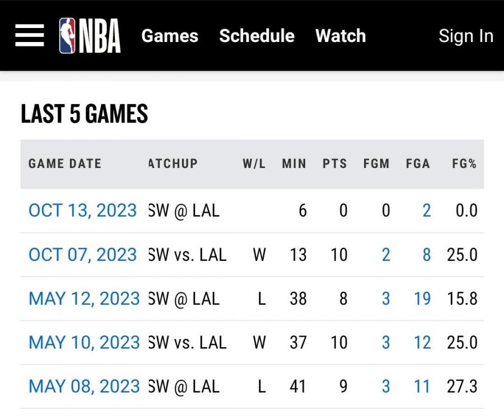Click FGA value 11 for May 08

pyautogui.click(x=422, y=386)
